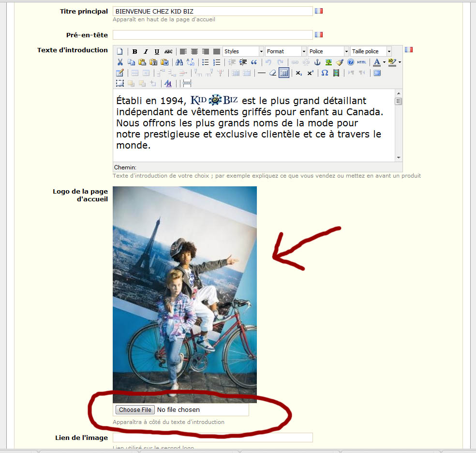Center-align the text
The image size is (476, 453).
click(x=194, y=51)
